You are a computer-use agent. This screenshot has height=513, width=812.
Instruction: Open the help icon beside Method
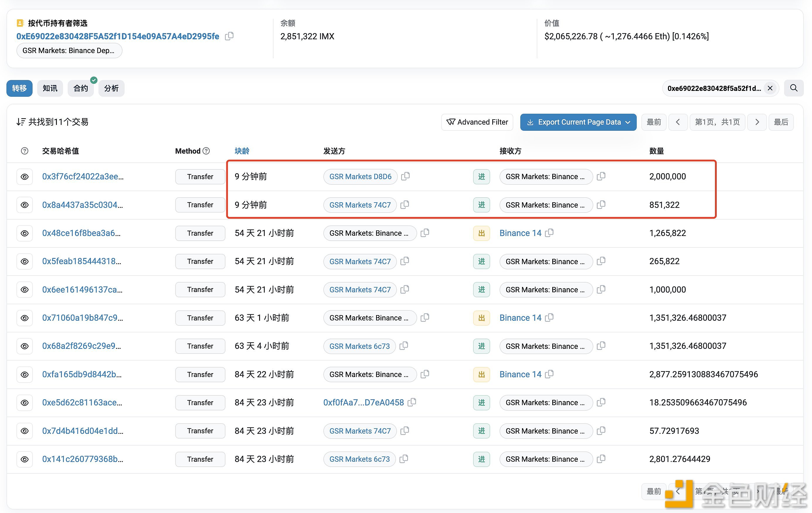[206, 151]
